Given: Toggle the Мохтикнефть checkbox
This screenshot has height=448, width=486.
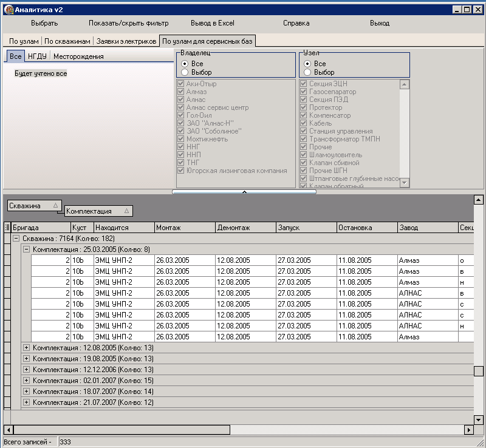Looking at the screenshot, I should [x=181, y=139].
